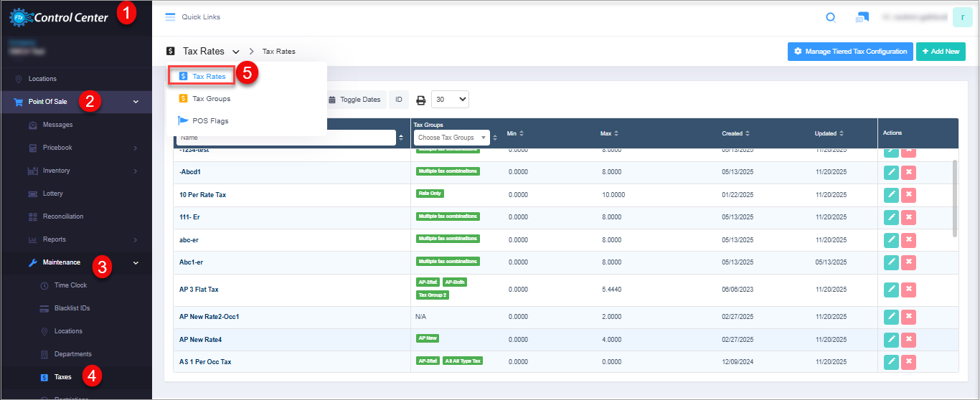Open the chat messages icon in header
Screen dimensions: 980x400
click(x=862, y=18)
